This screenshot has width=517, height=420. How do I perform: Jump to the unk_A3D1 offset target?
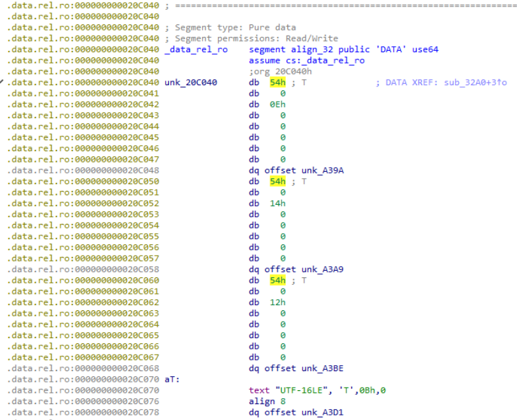[x=322, y=412]
